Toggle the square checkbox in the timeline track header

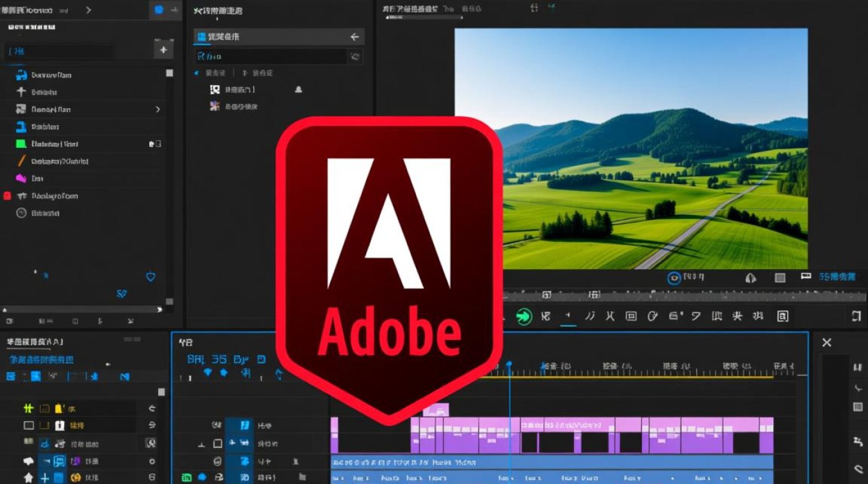pyautogui.click(x=218, y=443)
